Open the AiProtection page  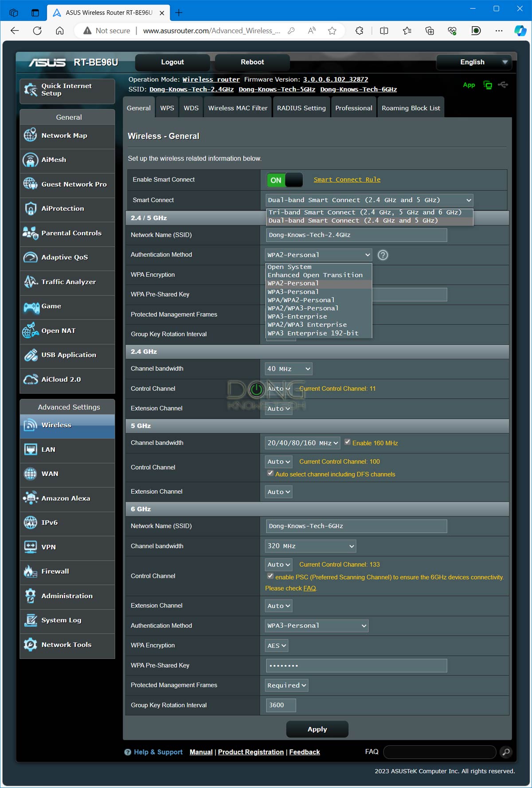tap(67, 209)
